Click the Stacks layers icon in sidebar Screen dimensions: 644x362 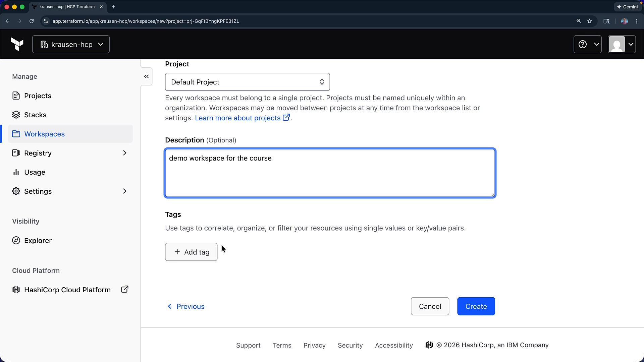[16, 115]
